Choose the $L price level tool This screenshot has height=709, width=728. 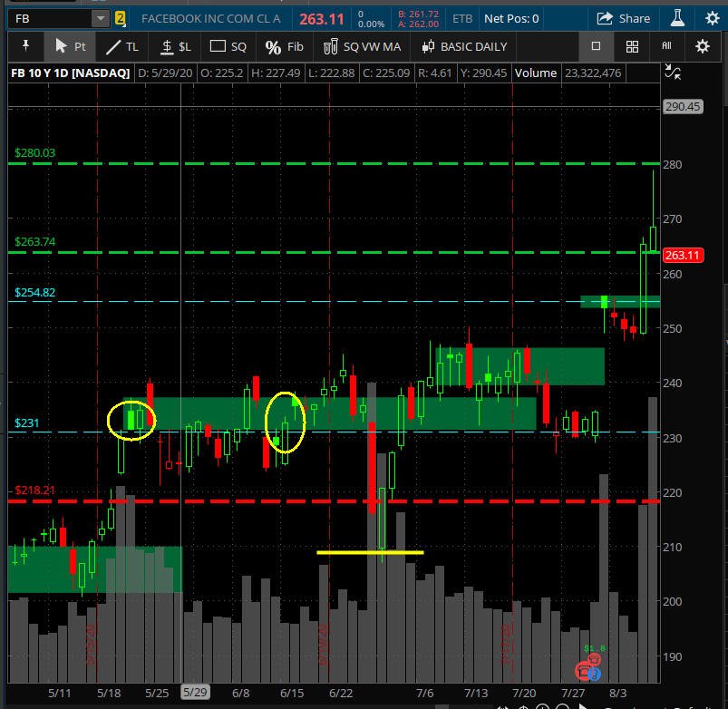175,46
